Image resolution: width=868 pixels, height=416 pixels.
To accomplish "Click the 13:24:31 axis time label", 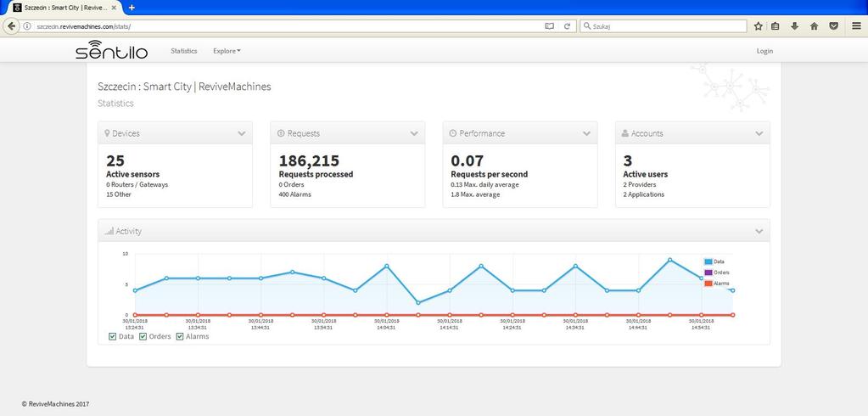I will [x=135, y=328].
